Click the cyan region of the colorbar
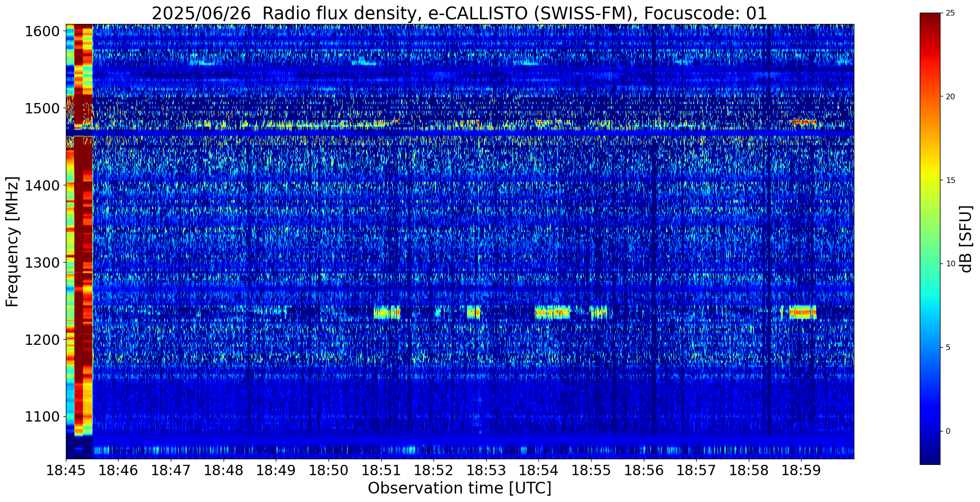This screenshot has width=980, height=502. [930, 296]
